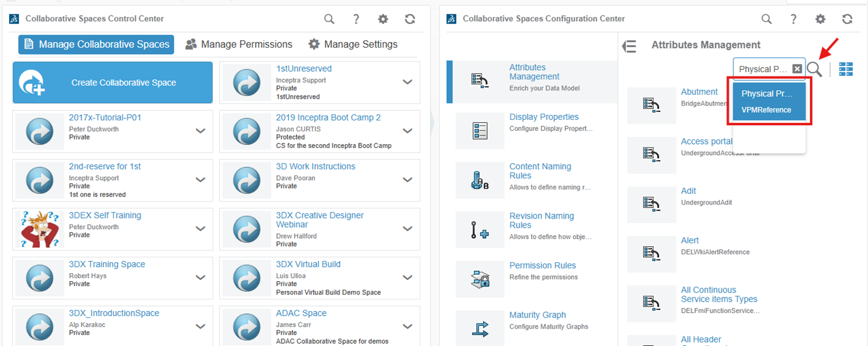The width and height of the screenshot is (868, 346).
Task: Refresh the Configuration Center panel
Action: pyautogui.click(x=847, y=19)
